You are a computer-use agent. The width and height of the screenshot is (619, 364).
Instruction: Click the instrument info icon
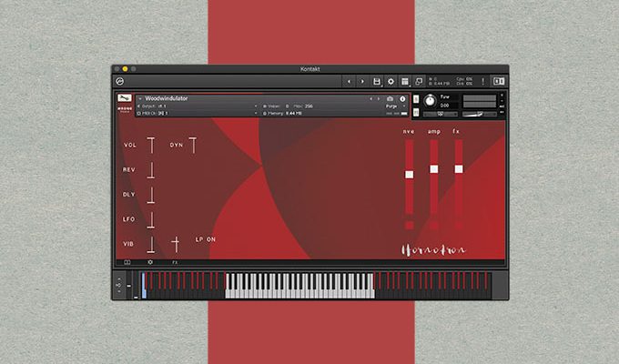pyautogui.click(x=401, y=98)
